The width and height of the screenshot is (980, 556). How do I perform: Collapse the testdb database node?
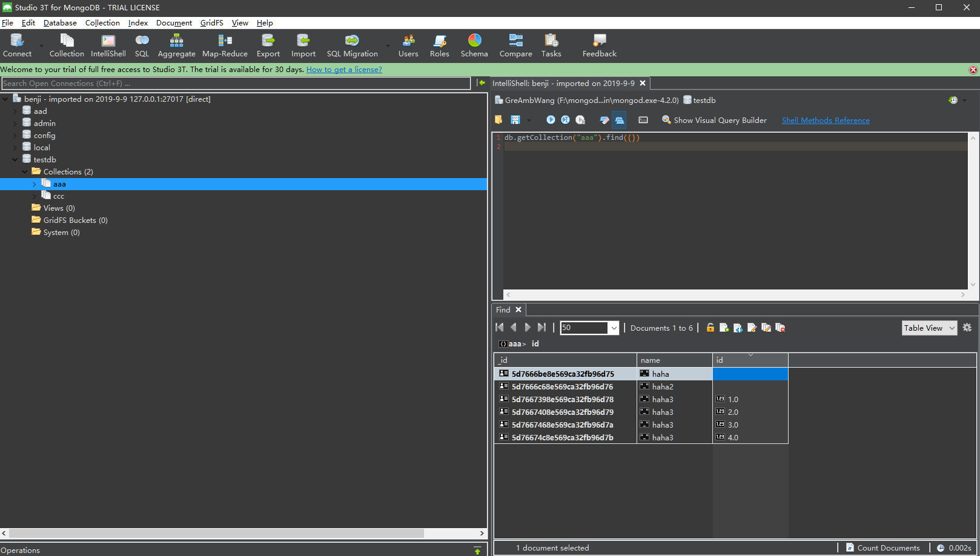click(x=14, y=159)
